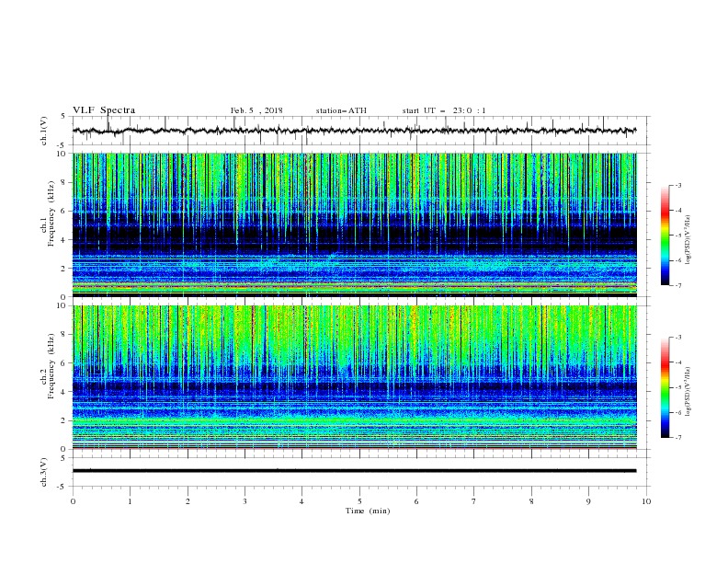The width and height of the screenshot is (728, 563).
Task: Click inside the ch.2 spectrogram panel
Action: (x=355, y=377)
